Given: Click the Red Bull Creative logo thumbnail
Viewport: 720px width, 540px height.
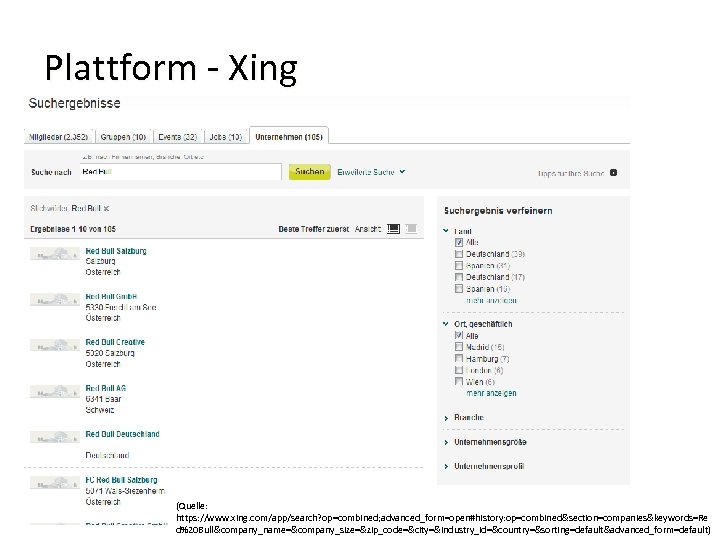Looking at the screenshot, I should pyautogui.click(x=55, y=345).
